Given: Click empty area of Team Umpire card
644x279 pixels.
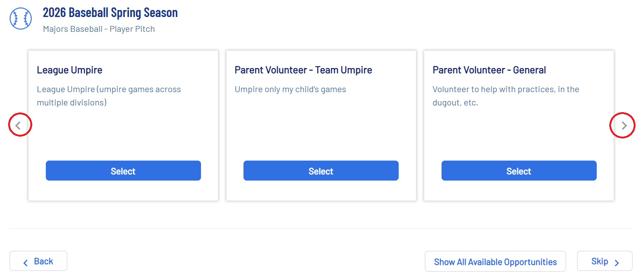Looking at the screenshot, I should [321, 130].
